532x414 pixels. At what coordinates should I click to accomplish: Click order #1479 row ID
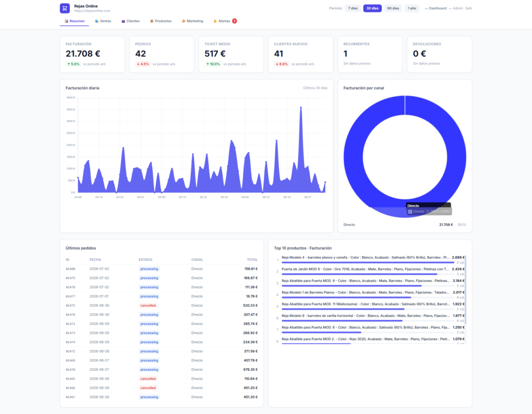71,278
